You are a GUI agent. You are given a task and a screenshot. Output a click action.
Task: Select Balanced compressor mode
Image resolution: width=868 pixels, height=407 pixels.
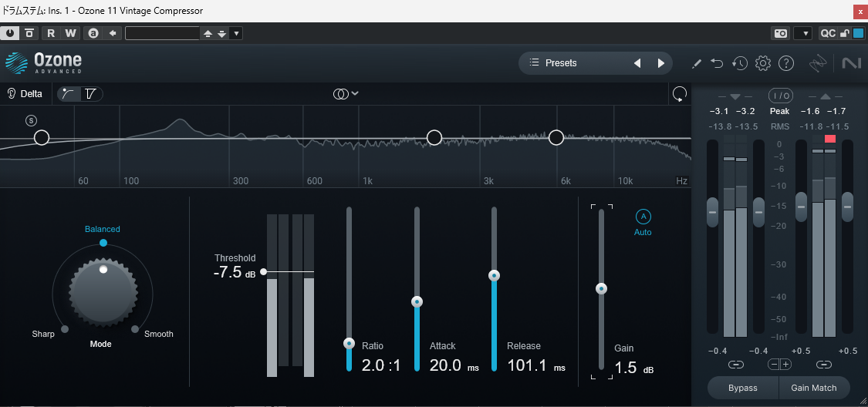point(103,229)
